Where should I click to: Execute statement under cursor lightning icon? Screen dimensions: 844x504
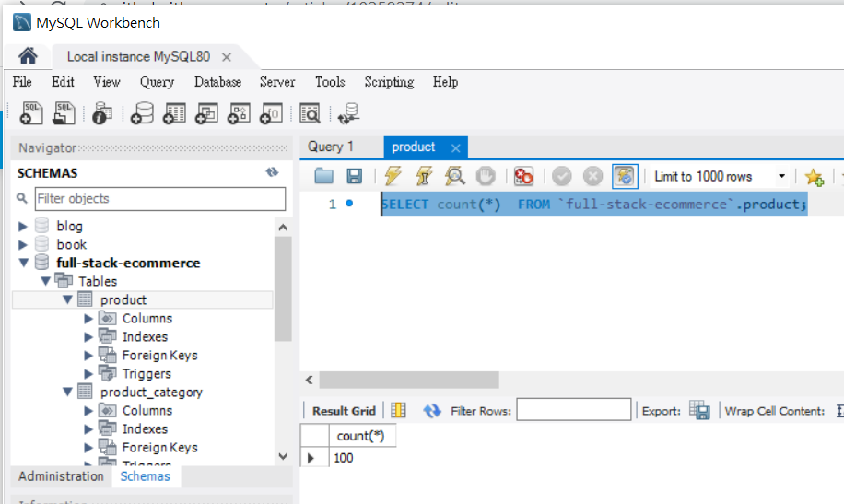[x=424, y=176]
